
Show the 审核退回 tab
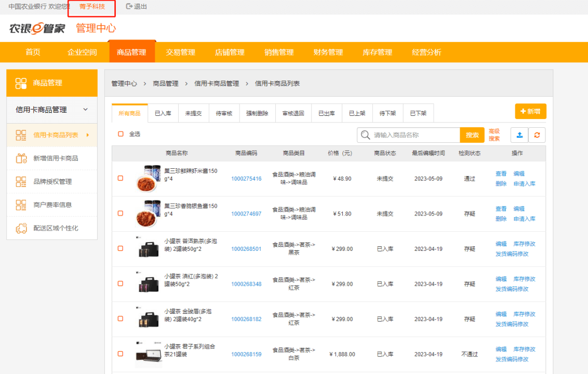pyautogui.click(x=293, y=113)
